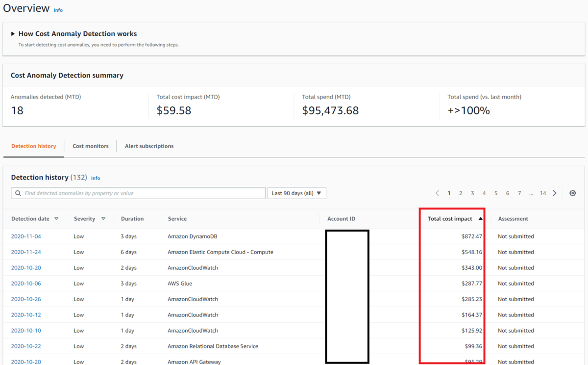Go to page 14 of results

point(543,193)
